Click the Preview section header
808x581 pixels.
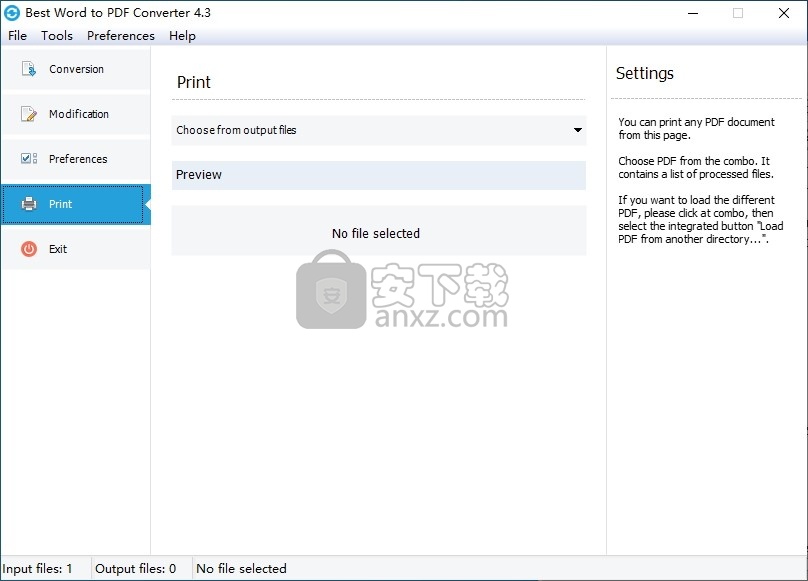(x=379, y=175)
